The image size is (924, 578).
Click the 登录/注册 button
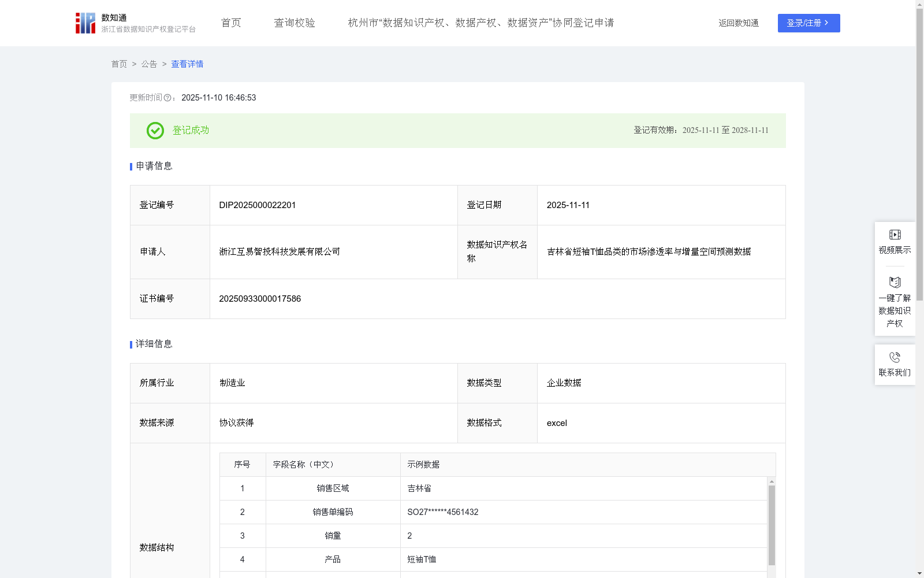tap(808, 23)
